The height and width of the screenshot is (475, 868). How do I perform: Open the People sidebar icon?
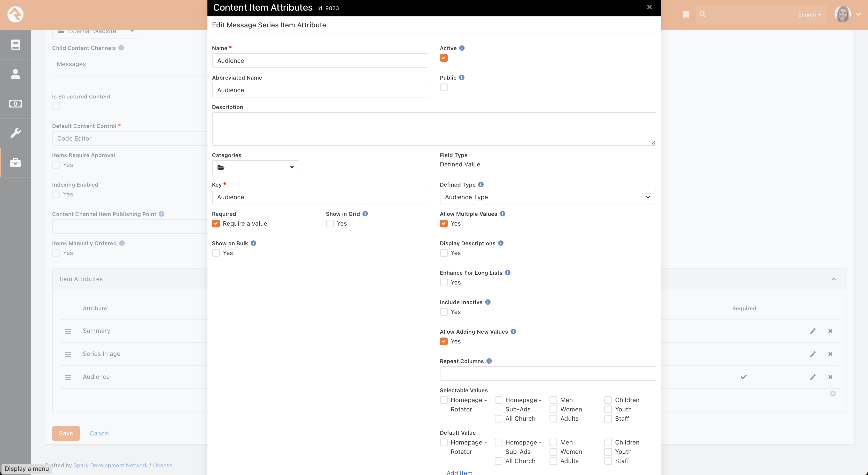pyautogui.click(x=16, y=74)
